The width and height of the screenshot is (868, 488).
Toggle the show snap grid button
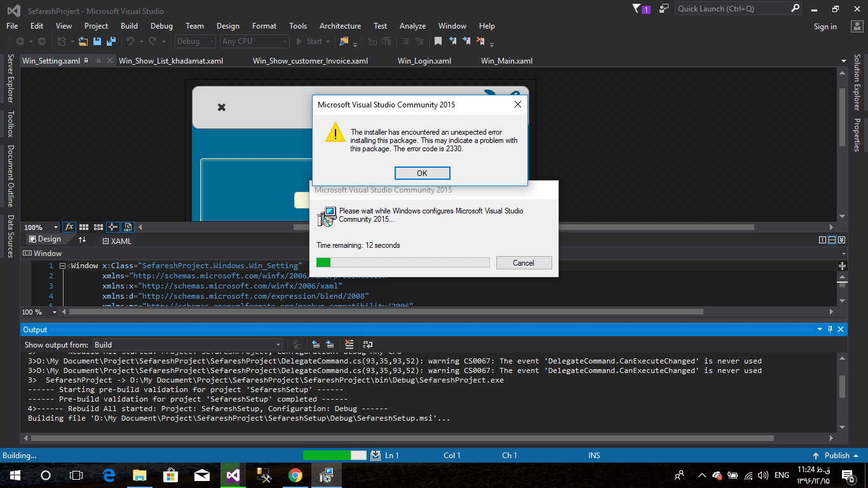[x=84, y=227]
